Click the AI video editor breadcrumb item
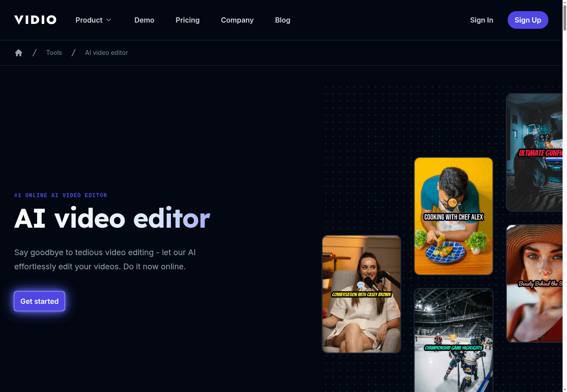The image size is (567, 392). [106, 52]
